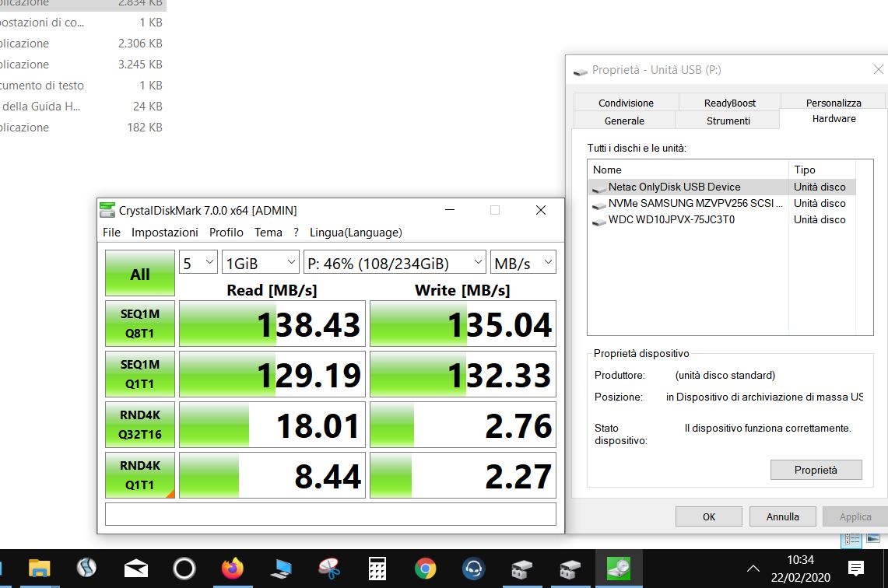Switch to the Generale tab
The height and width of the screenshot is (588, 888).
[x=624, y=121]
